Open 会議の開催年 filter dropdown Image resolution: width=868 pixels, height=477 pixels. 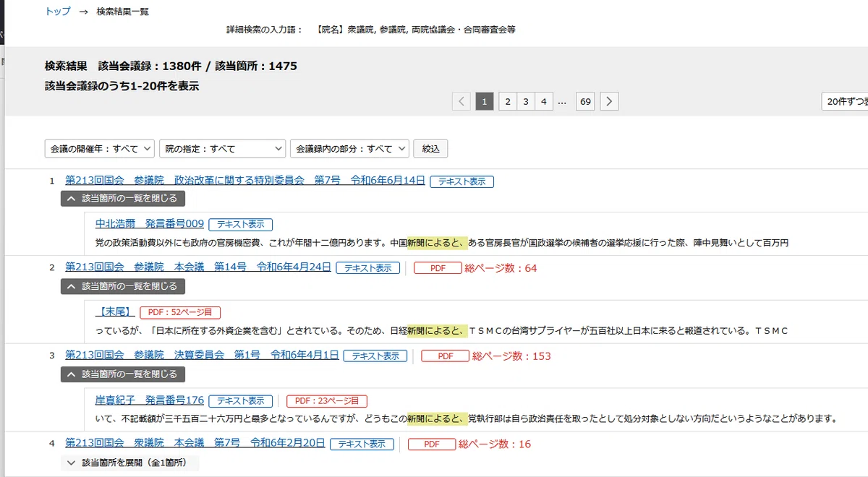point(100,149)
